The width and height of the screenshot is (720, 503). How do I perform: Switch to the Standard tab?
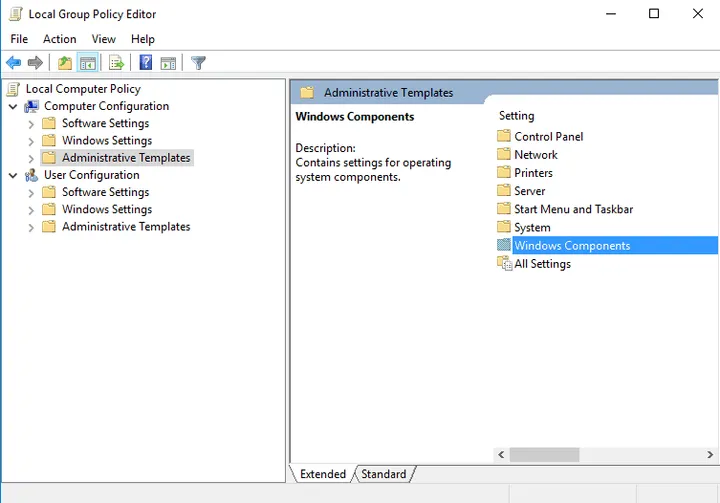pyautogui.click(x=383, y=474)
